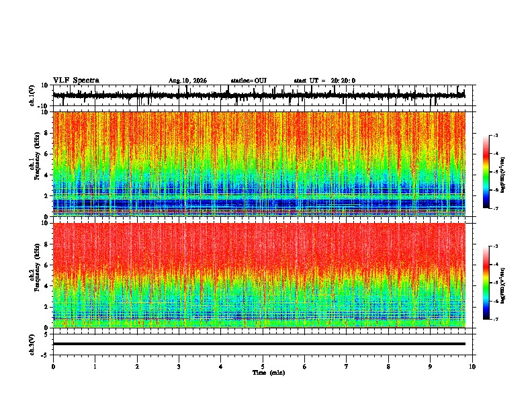Click the ch.1 'Frequency (kHz)' axis label
This screenshot has height=411, width=532.
[37, 156]
